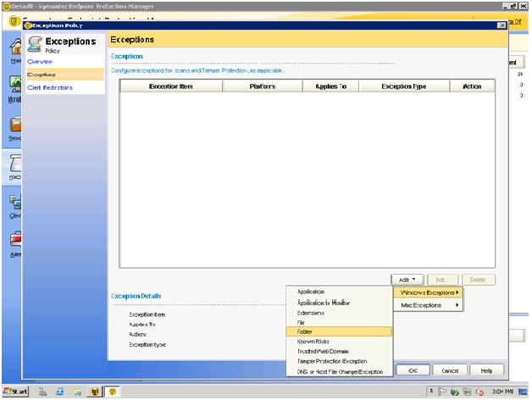Choose Application to Monitor menu entry
This screenshot has width=532, height=400.
pyautogui.click(x=340, y=303)
